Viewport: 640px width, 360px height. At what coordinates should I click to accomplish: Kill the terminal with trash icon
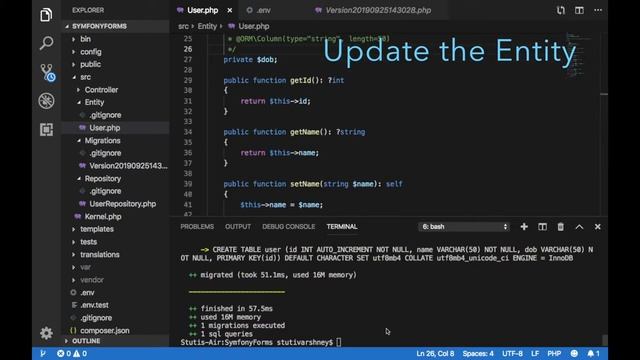coord(561,227)
